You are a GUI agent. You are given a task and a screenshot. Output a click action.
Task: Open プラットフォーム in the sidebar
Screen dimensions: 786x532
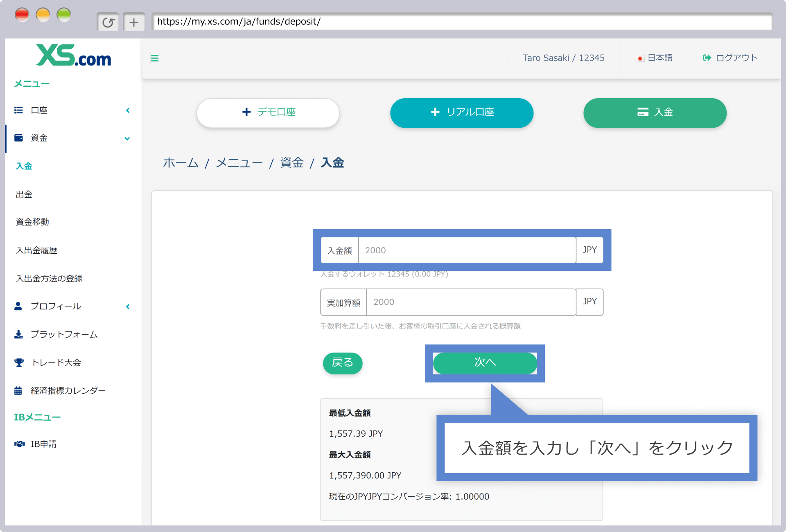(64, 334)
